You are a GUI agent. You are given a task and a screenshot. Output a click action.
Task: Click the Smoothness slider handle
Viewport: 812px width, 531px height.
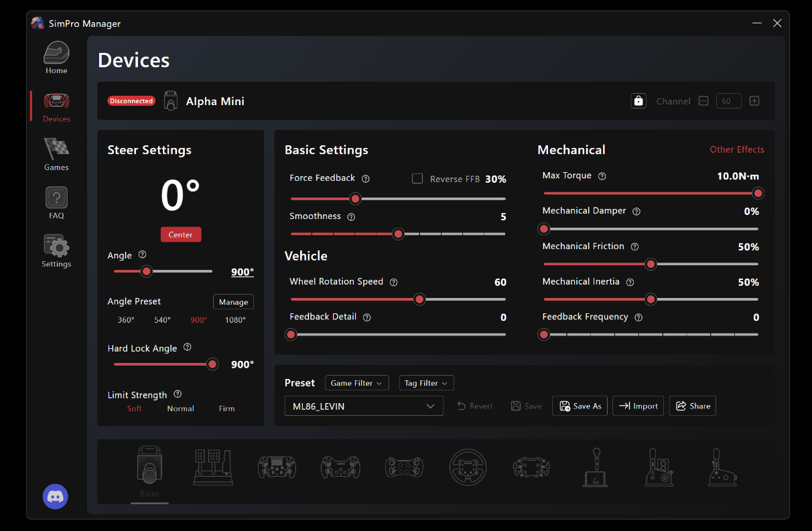(399, 234)
